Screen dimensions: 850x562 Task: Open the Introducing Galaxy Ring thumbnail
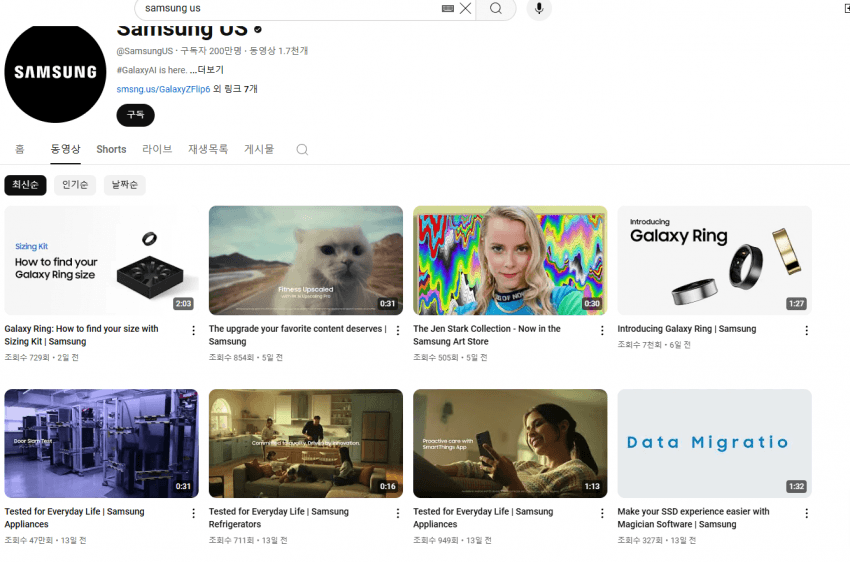coord(714,260)
